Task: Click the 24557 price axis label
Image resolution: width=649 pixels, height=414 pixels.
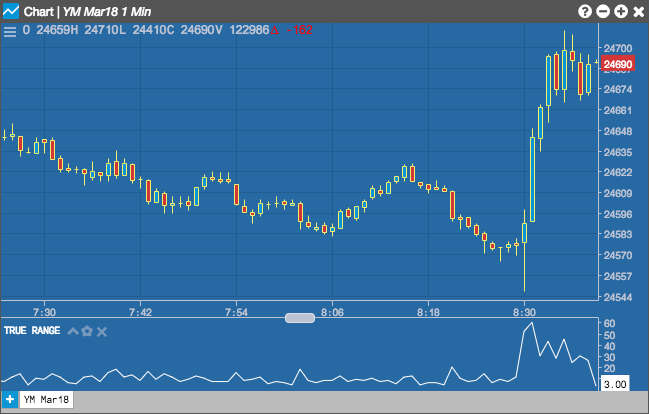Action: coord(618,276)
